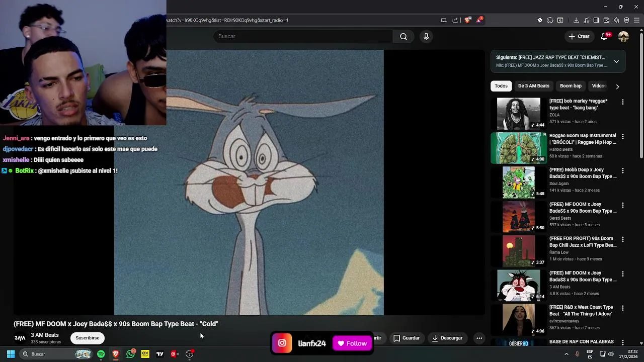
Task: Open the YouTube account avatar menu
Action: tap(623, 36)
